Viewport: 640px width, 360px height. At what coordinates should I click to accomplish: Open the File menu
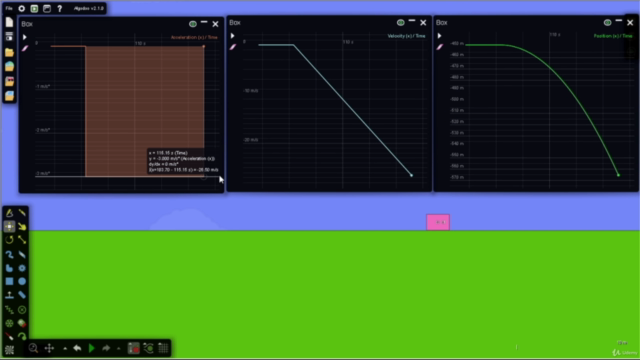[x=9, y=8]
